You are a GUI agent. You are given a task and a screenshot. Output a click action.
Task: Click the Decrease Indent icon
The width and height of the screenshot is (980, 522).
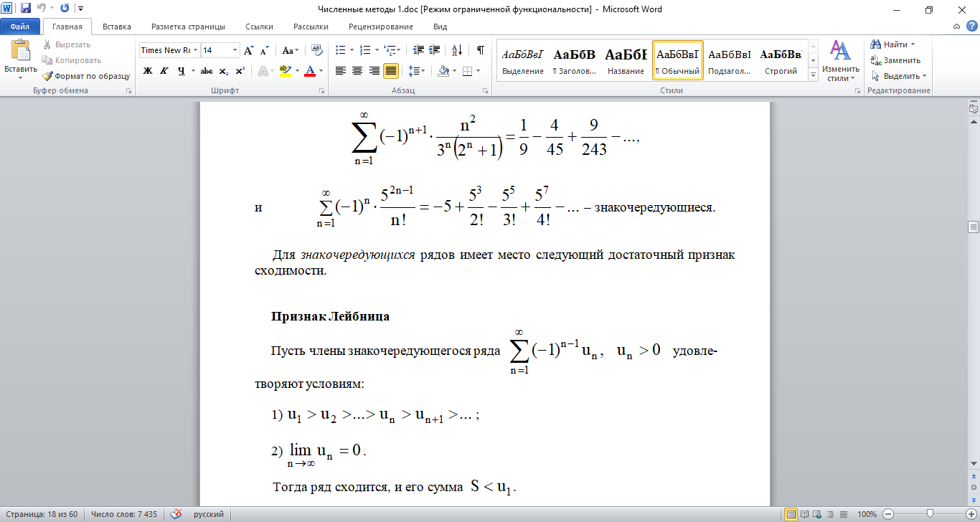click(417, 50)
